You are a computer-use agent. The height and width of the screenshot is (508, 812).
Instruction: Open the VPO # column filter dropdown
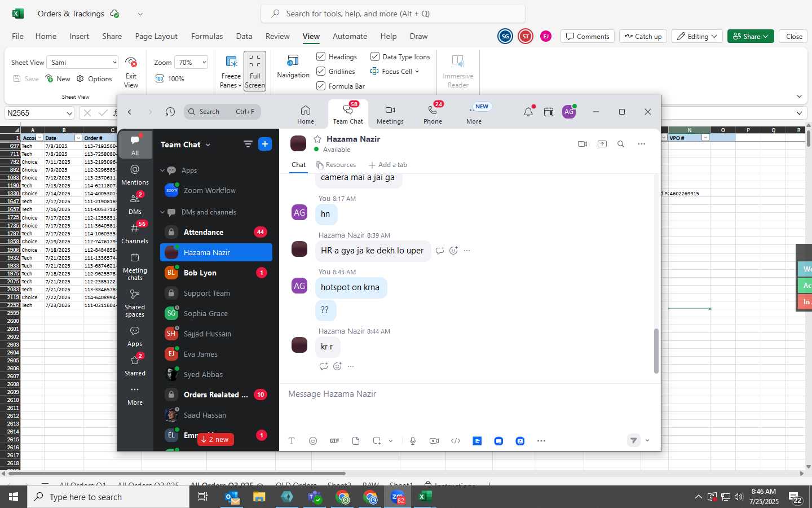pos(705,138)
